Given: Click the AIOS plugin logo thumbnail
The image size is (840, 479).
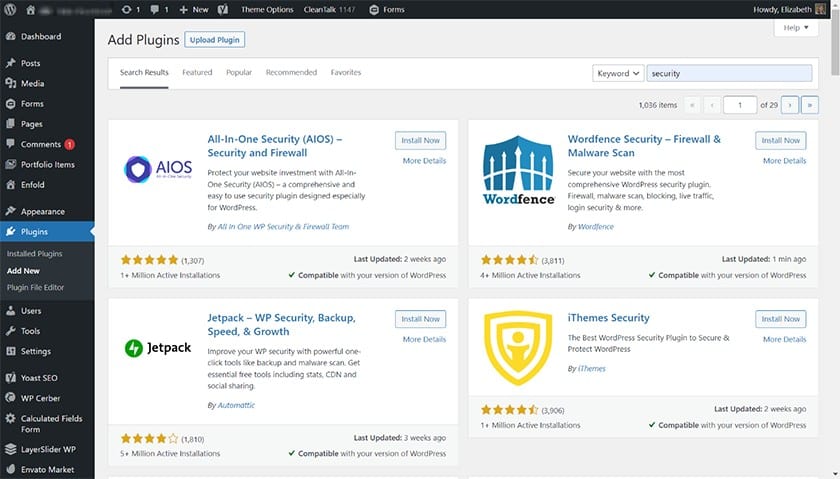Looking at the screenshot, I should [158, 169].
